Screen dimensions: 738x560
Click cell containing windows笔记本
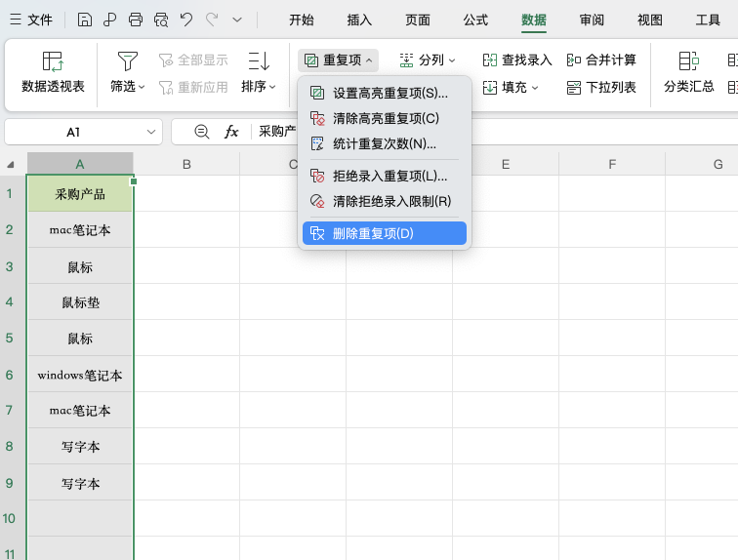[80, 375]
